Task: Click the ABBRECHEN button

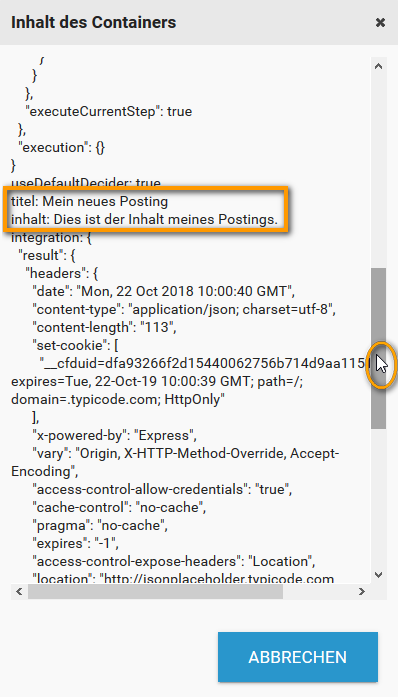Action: coord(297,657)
